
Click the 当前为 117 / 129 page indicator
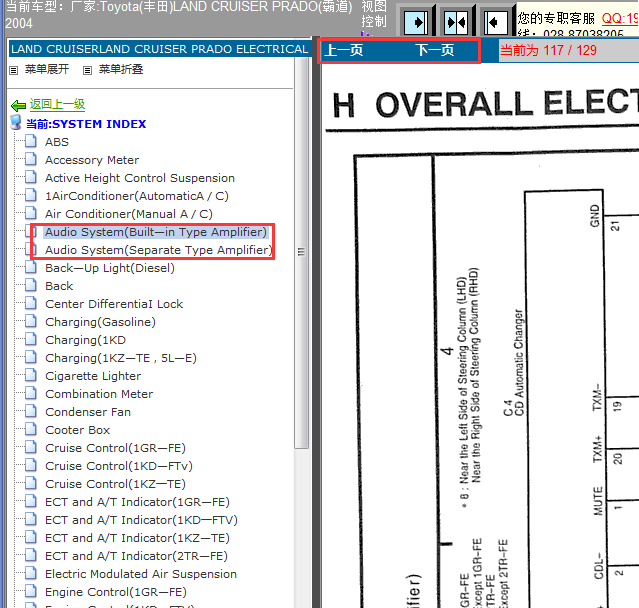[548, 50]
